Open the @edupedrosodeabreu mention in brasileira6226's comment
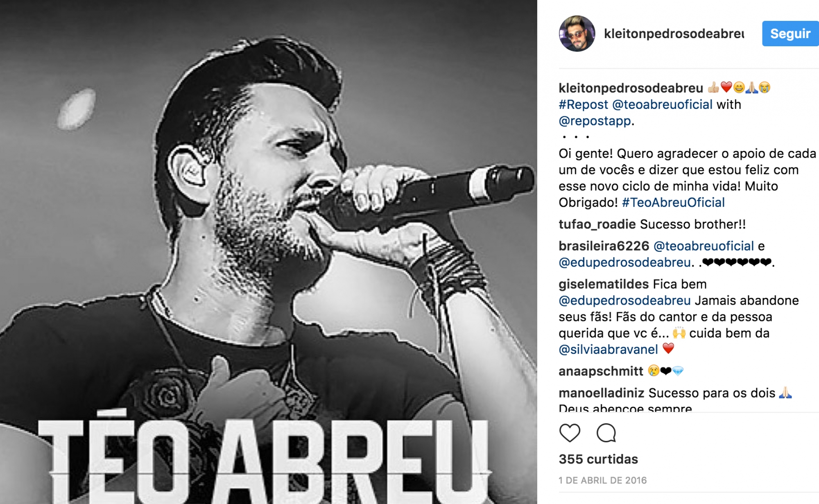The image size is (819, 504). (x=624, y=262)
